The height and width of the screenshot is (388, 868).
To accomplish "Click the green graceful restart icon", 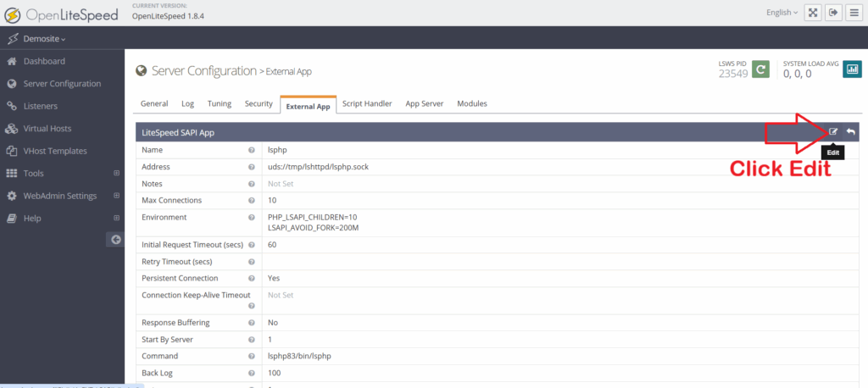I will [x=760, y=69].
